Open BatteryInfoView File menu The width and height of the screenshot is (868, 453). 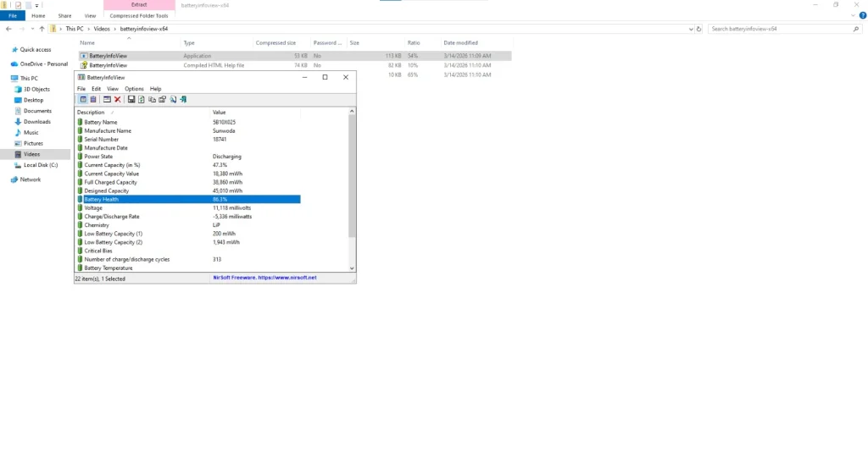click(x=81, y=89)
